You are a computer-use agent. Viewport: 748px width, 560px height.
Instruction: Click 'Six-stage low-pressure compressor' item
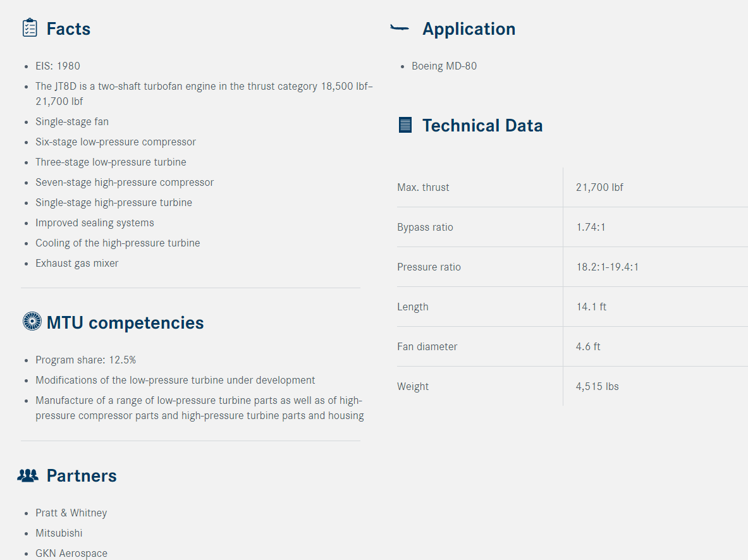(x=116, y=142)
